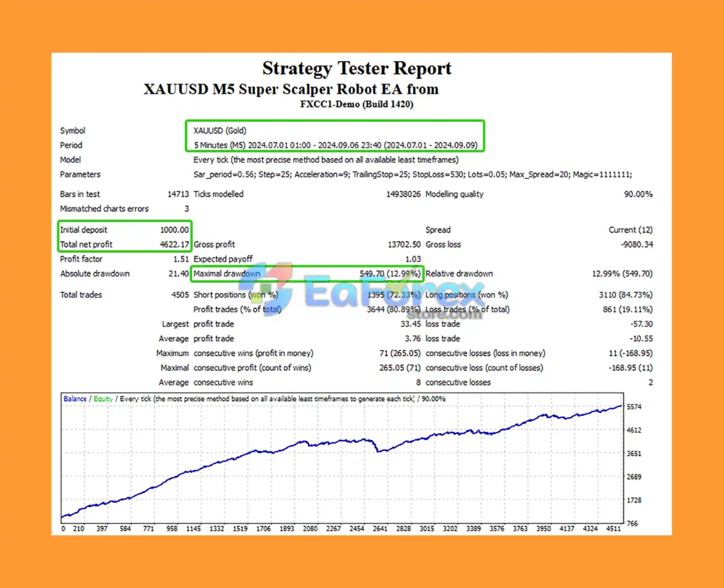Select the spread value "Current (12)"

pyautogui.click(x=631, y=230)
